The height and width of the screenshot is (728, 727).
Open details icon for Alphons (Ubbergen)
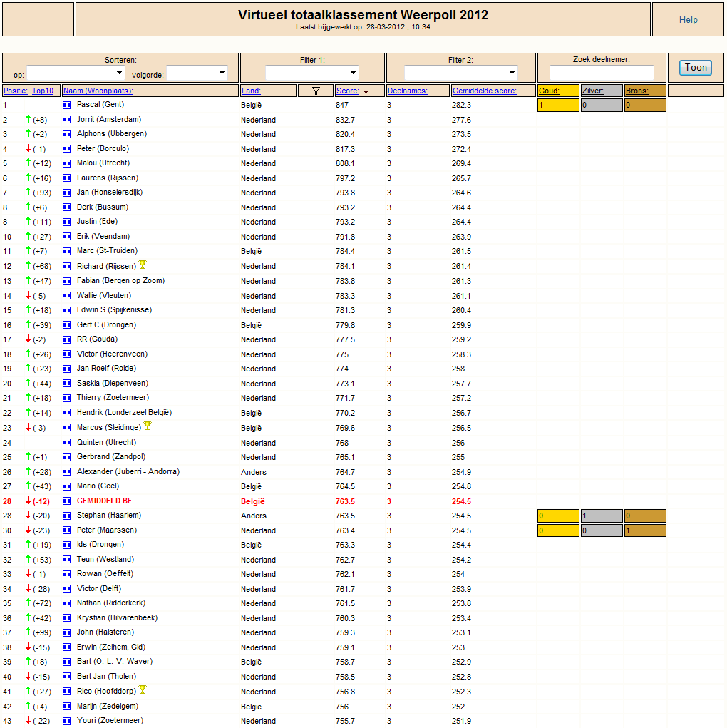point(67,134)
